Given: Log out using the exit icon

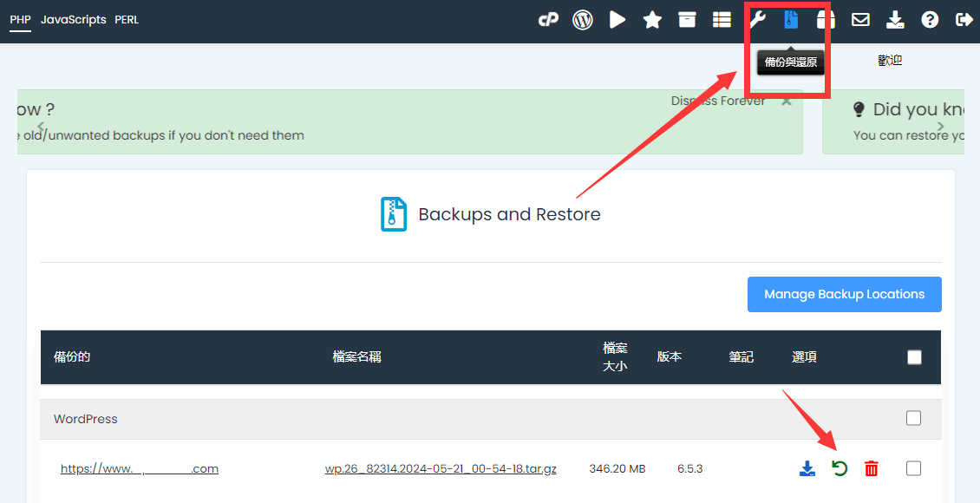Looking at the screenshot, I should click(964, 19).
